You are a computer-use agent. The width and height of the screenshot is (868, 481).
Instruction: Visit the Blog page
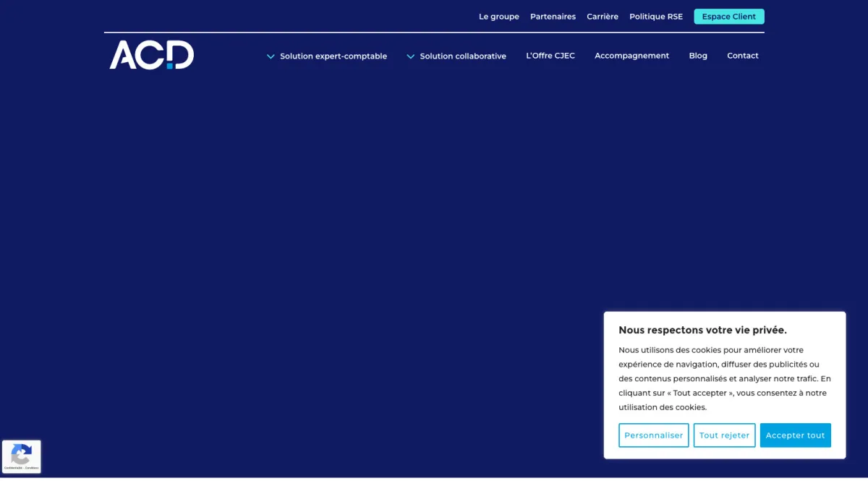[x=698, y=56]
